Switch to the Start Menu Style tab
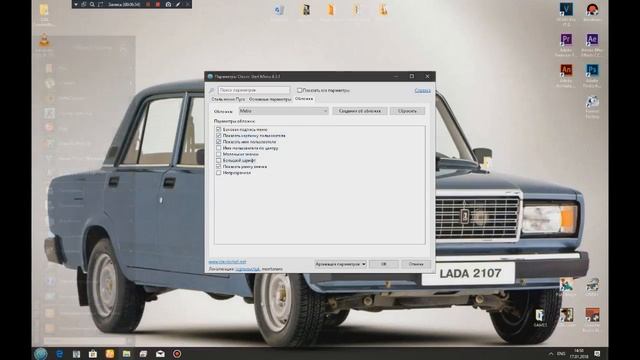Screen dimensions: 640x360 tap(228, 99)
